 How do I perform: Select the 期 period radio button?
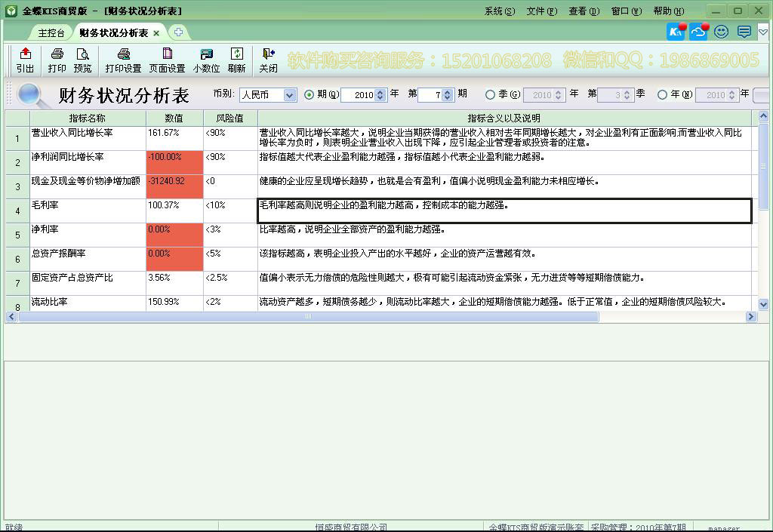tap(310, 95)
